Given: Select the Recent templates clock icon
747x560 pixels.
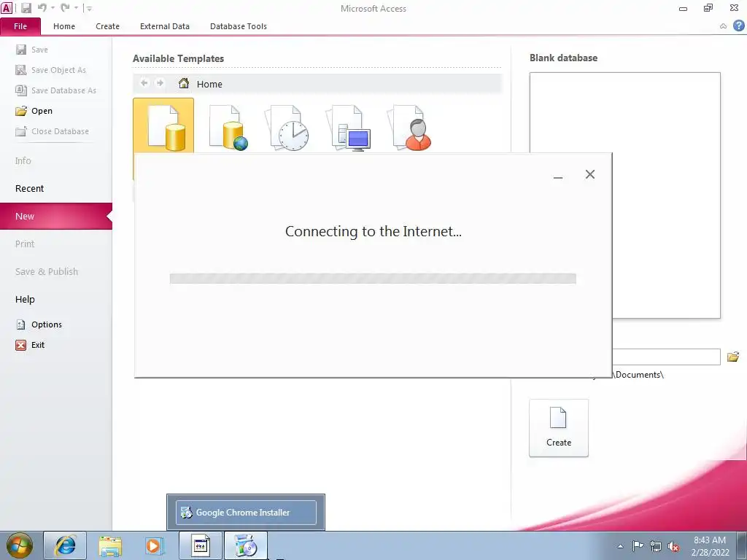Looking at the screenshot, I should (x=287, y=128).
